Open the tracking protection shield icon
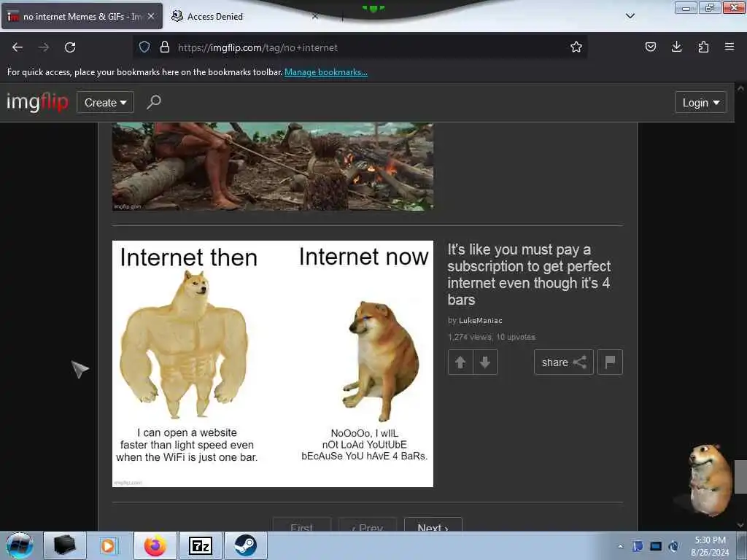Viewport: 747px width, 560px height. point(144,47)
